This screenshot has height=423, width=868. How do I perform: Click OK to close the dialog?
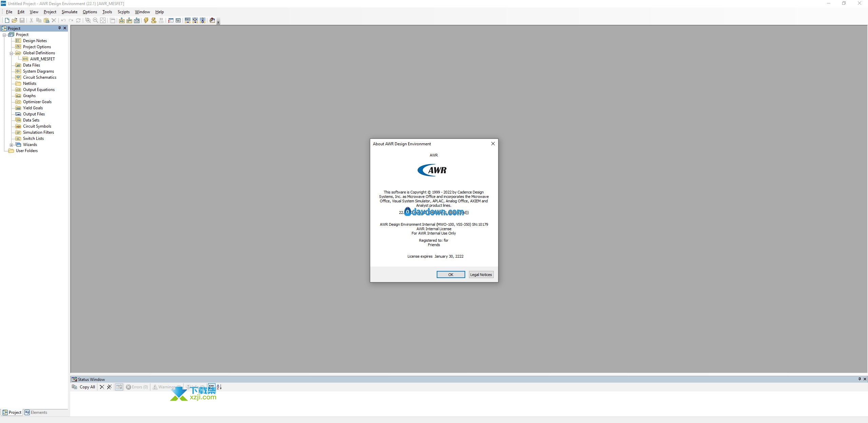451,275
